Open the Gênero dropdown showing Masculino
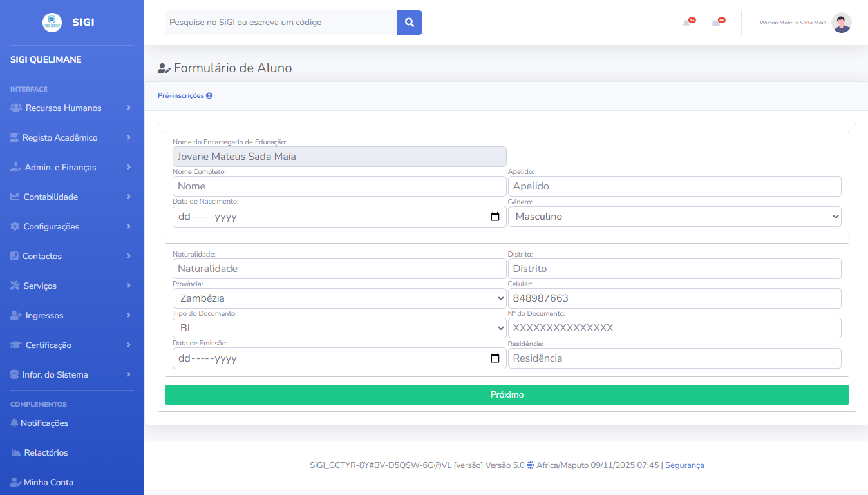Image resolution: width=868 pixels, height=495 pixels. (674, 217)
